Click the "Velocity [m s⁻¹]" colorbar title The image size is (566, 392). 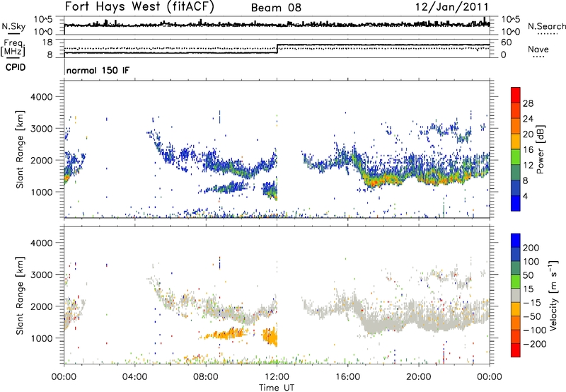553,295
